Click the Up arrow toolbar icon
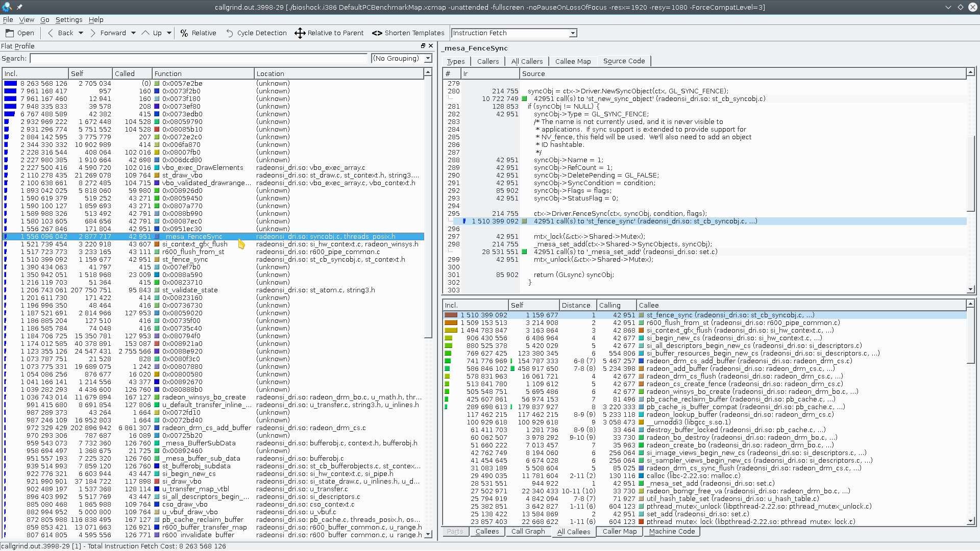Image resolution: width=980 pixels, height=551 pixels. coord(146,33)
